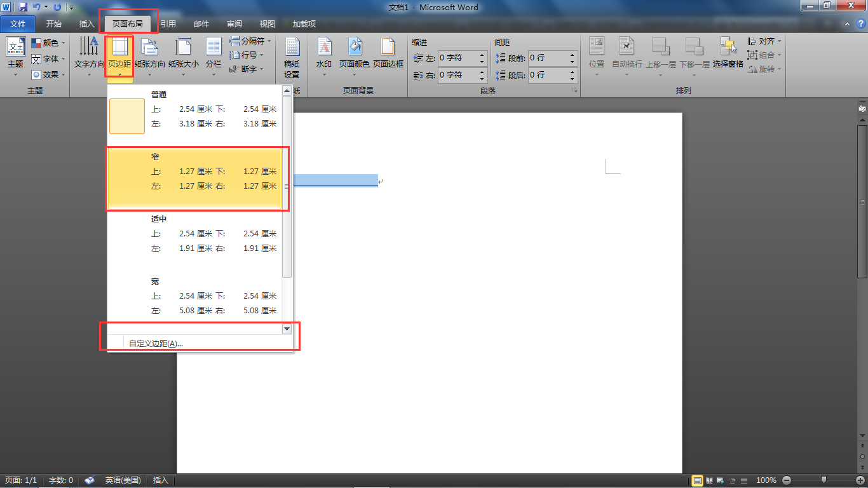Click Bring Forward (上移一层) button
The height and width of the screenshot is (488, 868).
(x=661, y=57)
